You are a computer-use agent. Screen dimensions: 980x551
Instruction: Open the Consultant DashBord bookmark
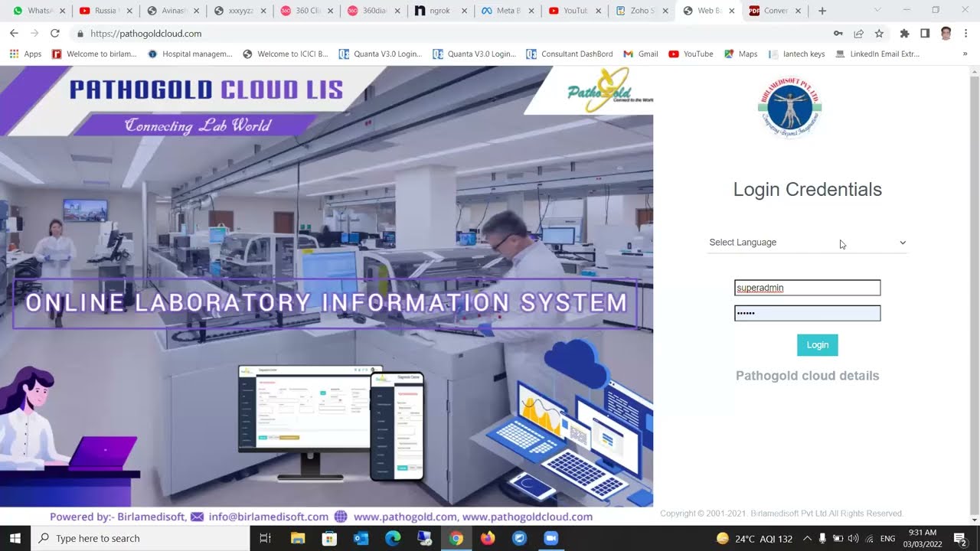click(x=569, y=54)
